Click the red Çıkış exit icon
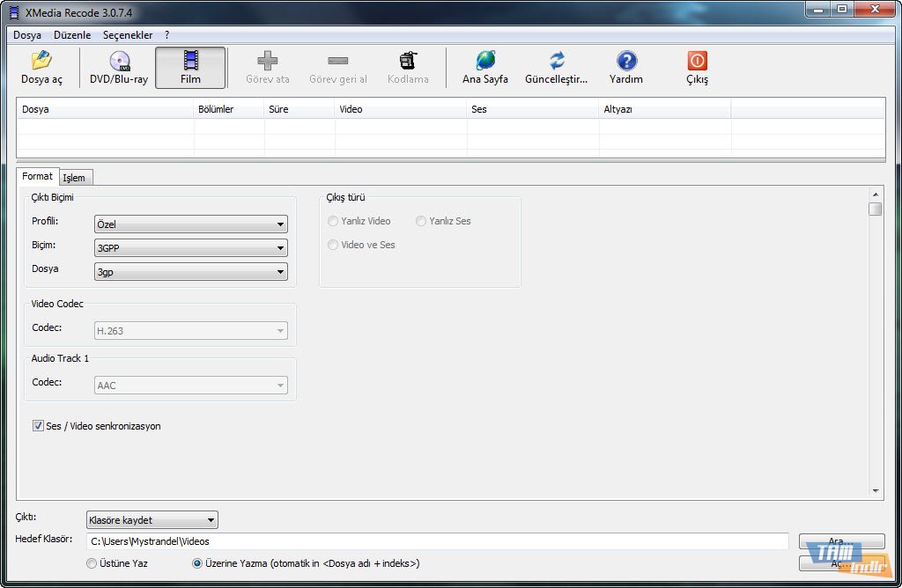Screen dimensions: 902x588 pos(697,62)
